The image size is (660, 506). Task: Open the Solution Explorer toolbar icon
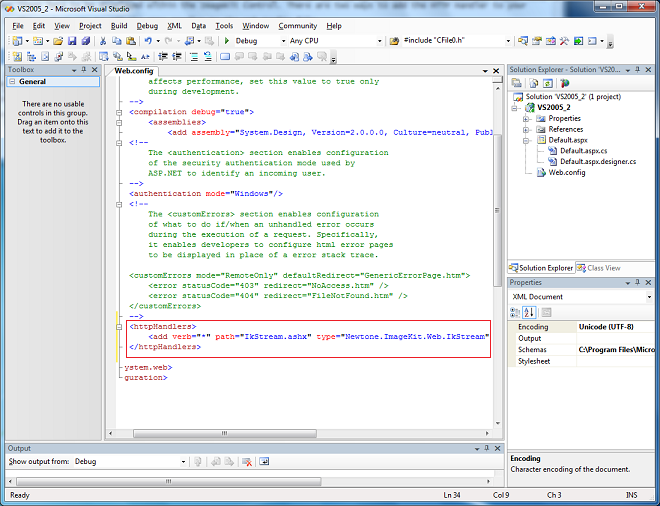pos(523,41)
